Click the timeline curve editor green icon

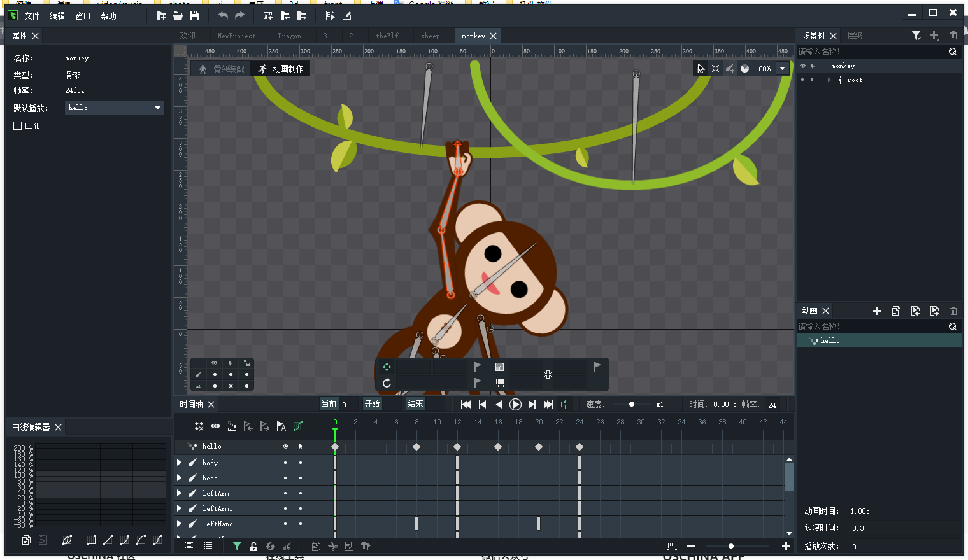point(298,426)
